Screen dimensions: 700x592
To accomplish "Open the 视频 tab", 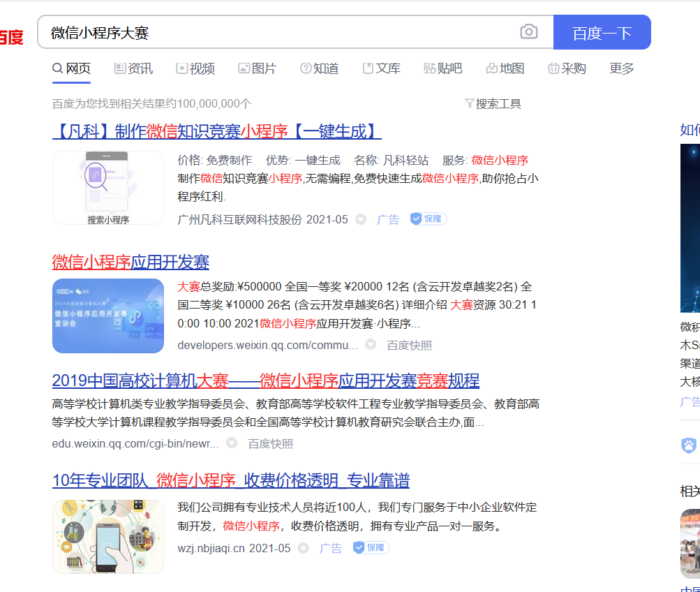I will [195, 68].
